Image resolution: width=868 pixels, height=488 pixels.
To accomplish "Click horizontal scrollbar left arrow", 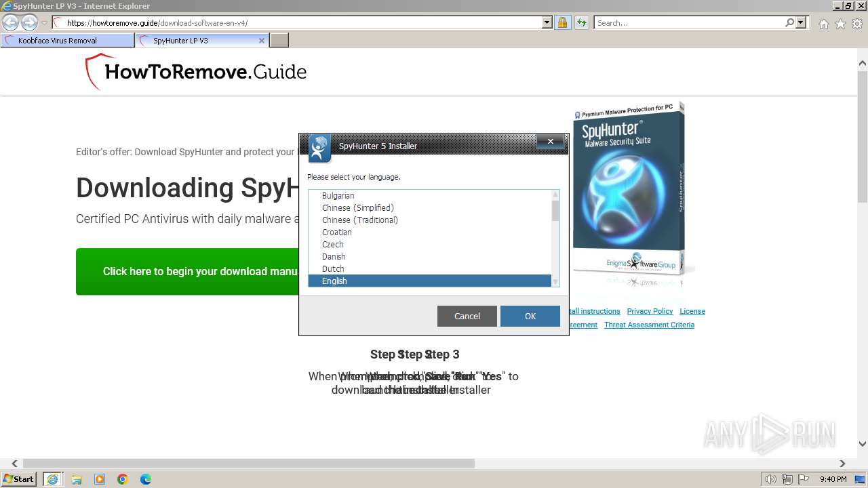I will (15, 464).
